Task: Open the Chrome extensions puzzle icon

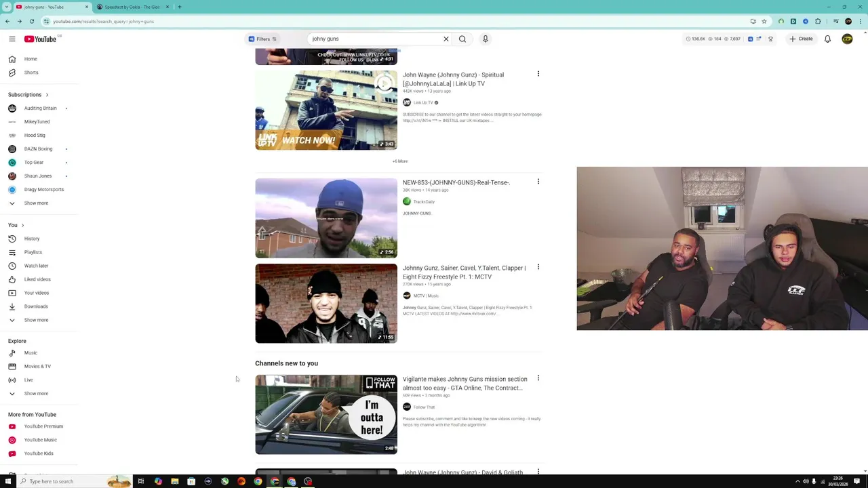Action: pos(818,21)
